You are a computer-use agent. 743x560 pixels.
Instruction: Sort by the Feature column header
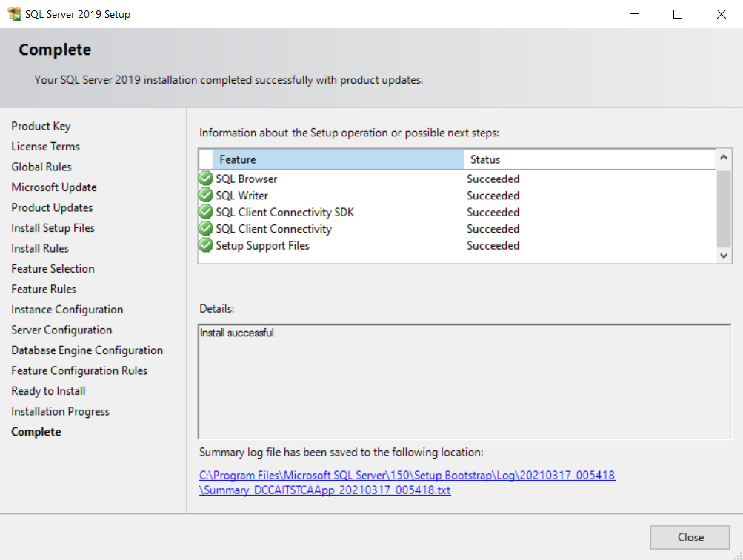click(338, 160)
